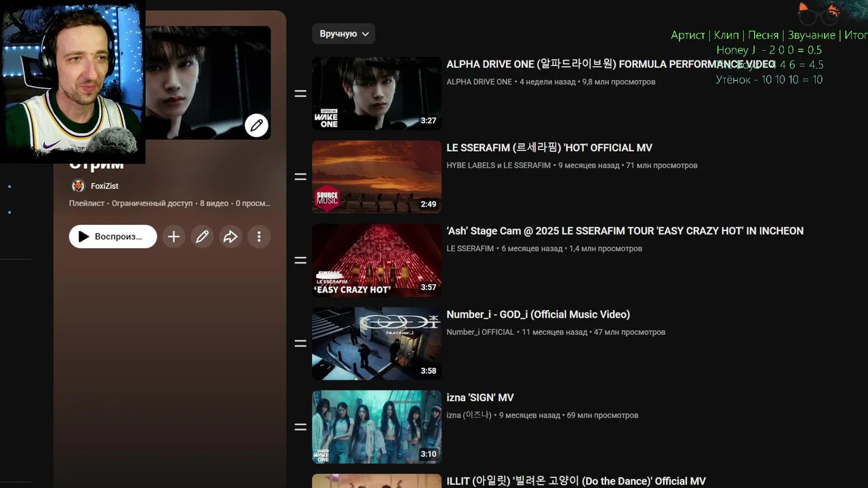Edit playlist with pencil button under title
Viewport: 868px width, 488px height.
[x=202, y=237]
